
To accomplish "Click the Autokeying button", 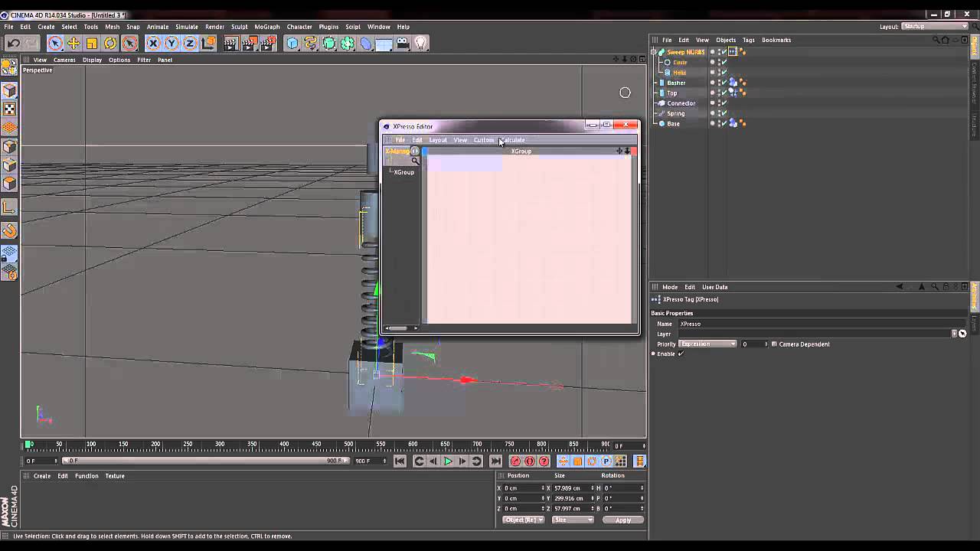I will (529, 461).
